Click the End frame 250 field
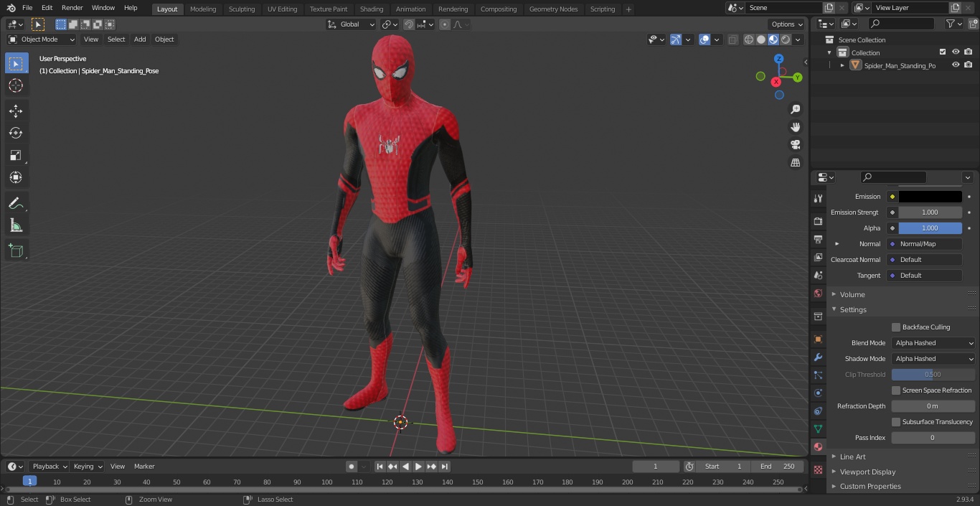 point(778,467)
